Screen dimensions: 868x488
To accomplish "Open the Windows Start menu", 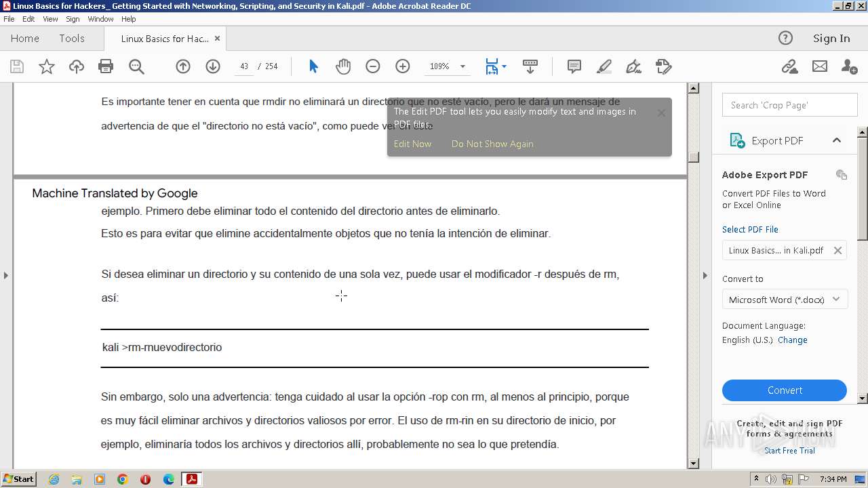I will tap(18, 479).
